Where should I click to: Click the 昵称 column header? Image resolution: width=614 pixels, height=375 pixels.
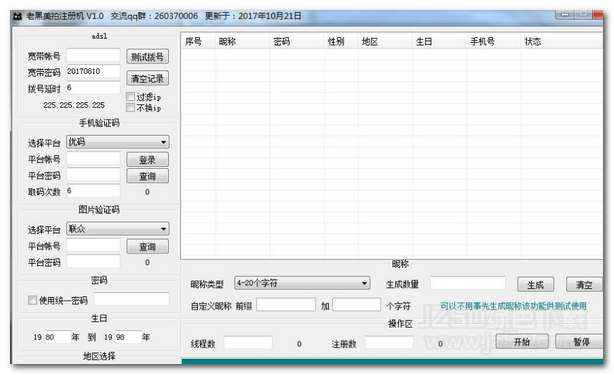pos(243,41)
